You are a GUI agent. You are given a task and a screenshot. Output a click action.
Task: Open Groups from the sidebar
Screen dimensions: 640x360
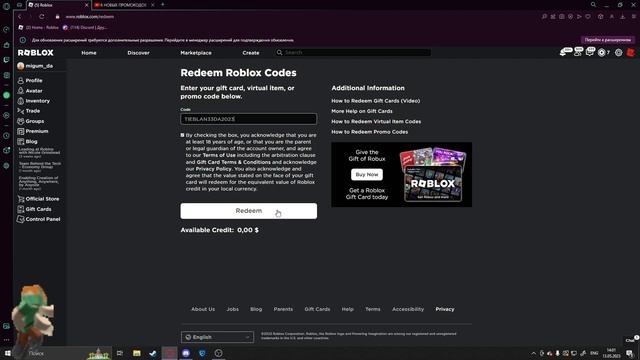coord(31,121)
